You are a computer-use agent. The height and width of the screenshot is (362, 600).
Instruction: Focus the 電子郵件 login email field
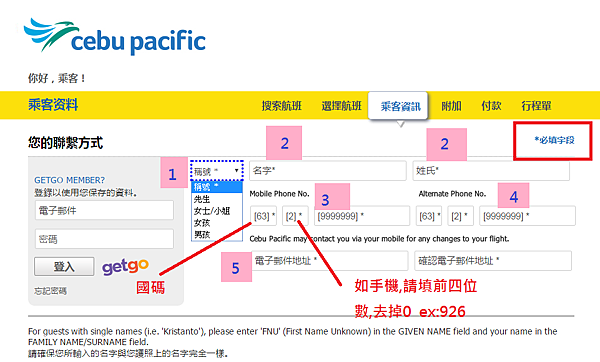pyautogui.click(x=104, y=210)
